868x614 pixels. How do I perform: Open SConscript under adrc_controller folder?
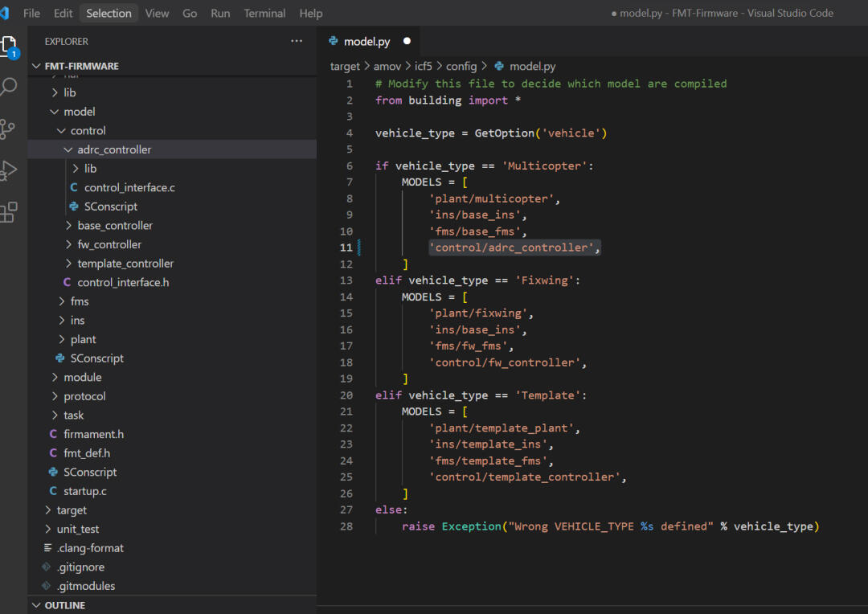[x=110, y=207]
